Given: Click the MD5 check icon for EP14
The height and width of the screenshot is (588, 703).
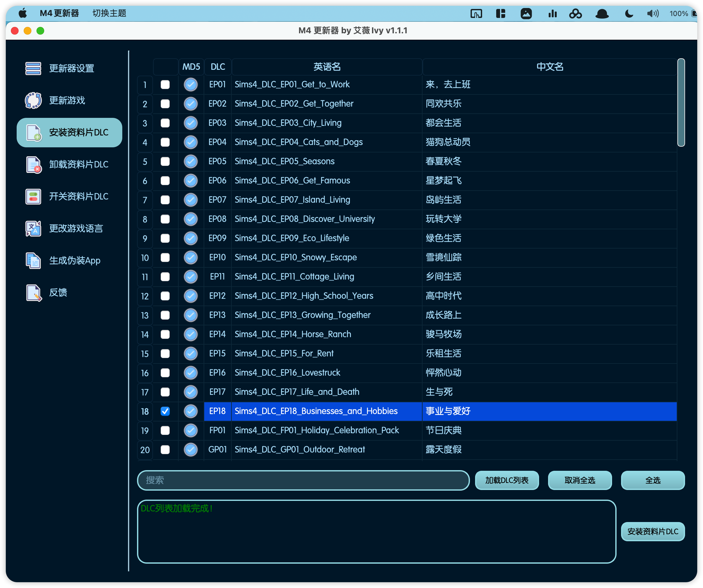Looking at the screenshot, I should pyautogui.click(x=190, y=334).
